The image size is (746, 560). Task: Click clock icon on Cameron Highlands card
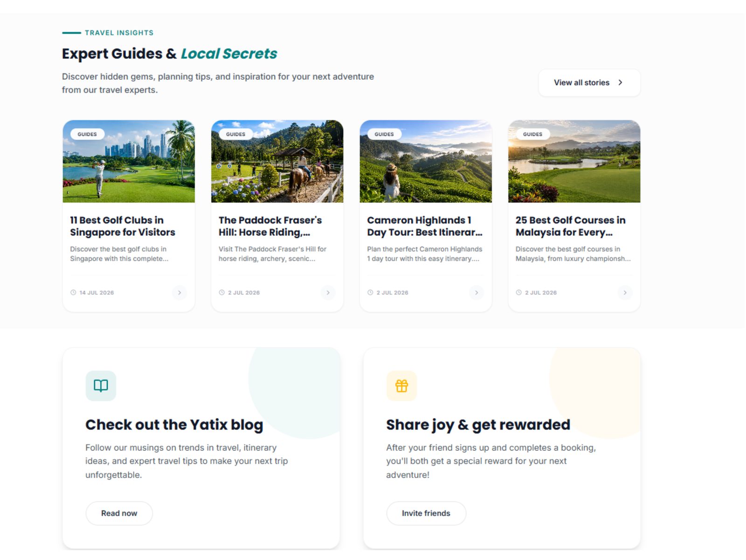pos(370,293)
